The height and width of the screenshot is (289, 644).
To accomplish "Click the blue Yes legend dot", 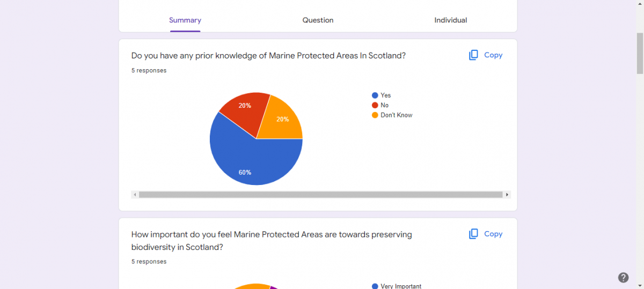I will [x=375, y=95].
